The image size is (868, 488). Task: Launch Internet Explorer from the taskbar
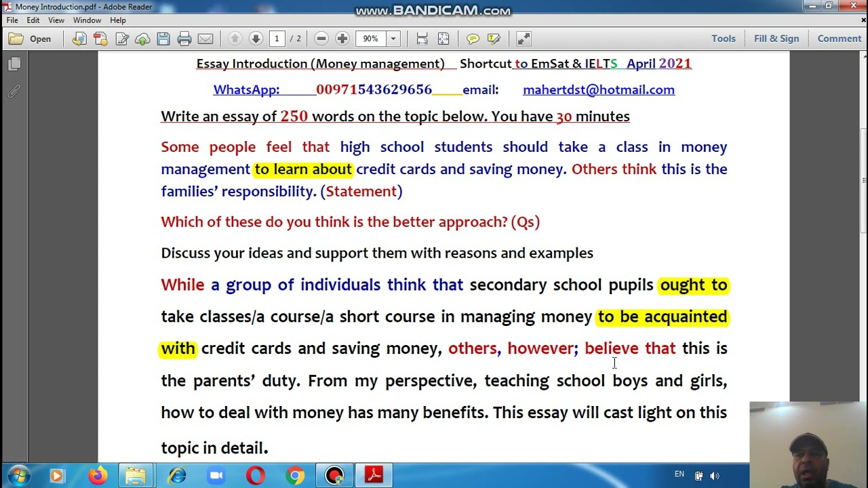pos(178,476)
